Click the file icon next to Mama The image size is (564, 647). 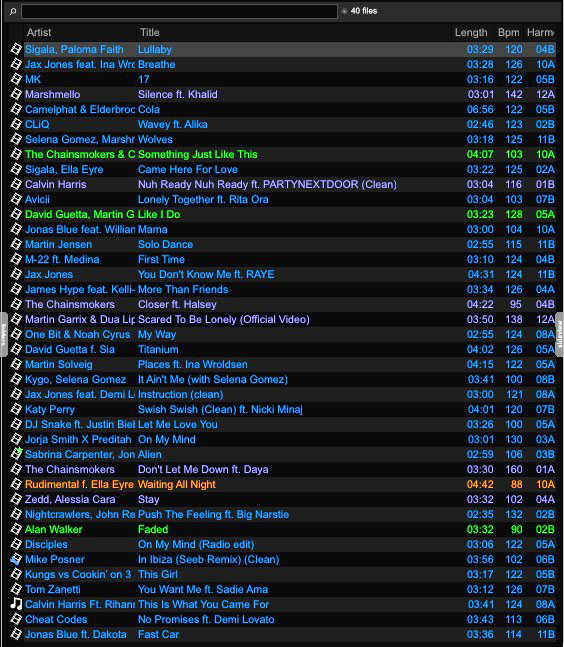coord(16,229)
